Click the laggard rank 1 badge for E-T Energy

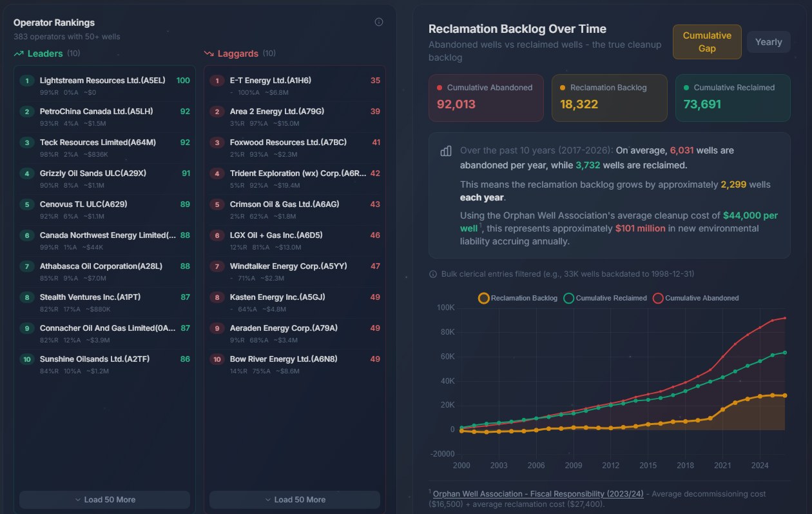[217, 81]
